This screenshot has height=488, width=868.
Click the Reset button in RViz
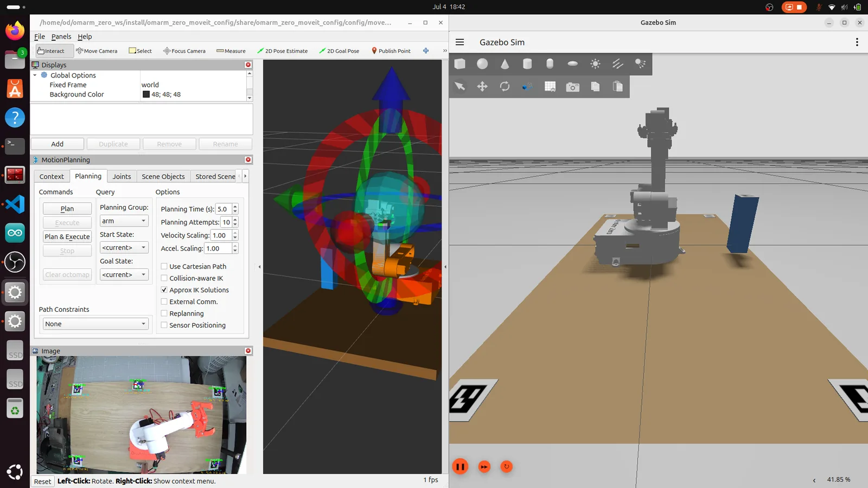(43, 481)
